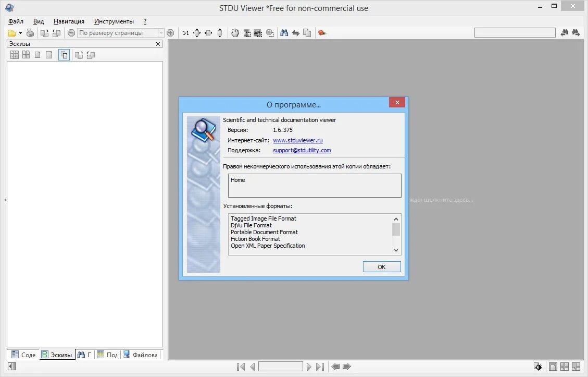Image resolution: width=588 pixels, height=377 pixels.
Task: Select the smallest thumbnail grid size
Action: tap(15, 55)
